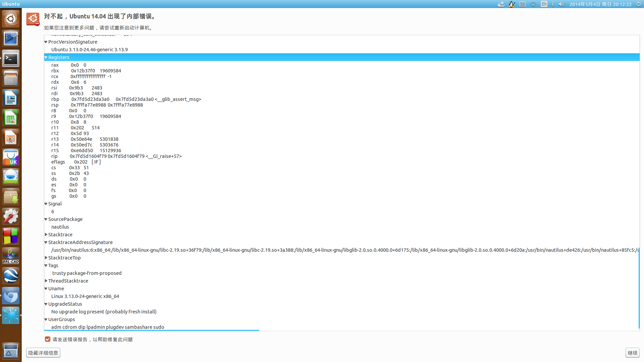644x362 pixels.
Task: Select the 'Linux 3.13.0-24-generic x86_64' value
Action: click(85, 296)
